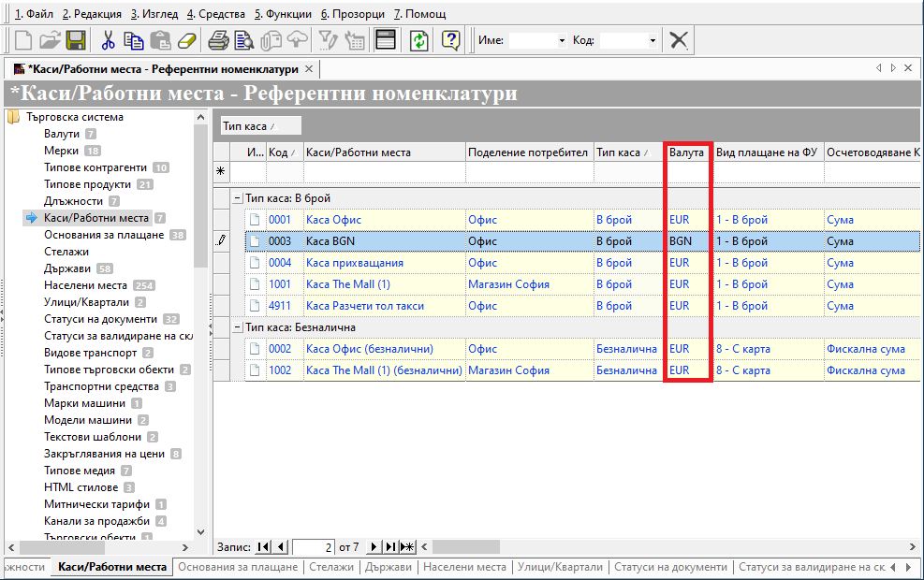Select 'Валути' in the sidebar tree
This screenshot has width=924, height=580.
tap(62, 134)
